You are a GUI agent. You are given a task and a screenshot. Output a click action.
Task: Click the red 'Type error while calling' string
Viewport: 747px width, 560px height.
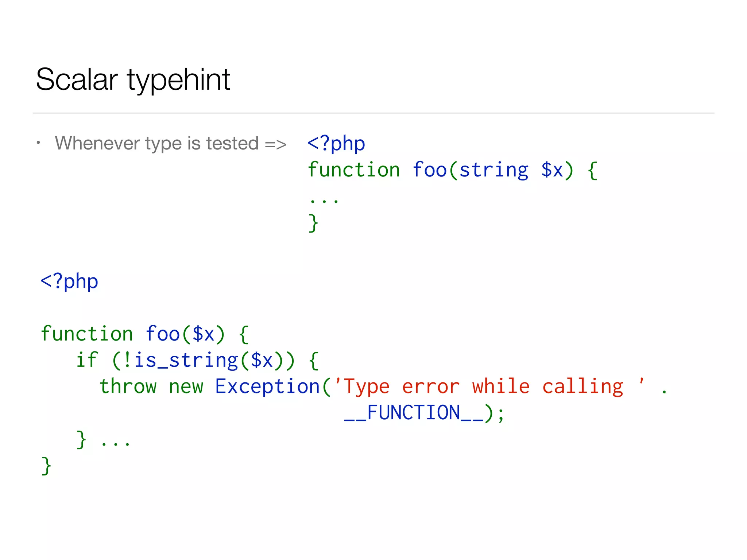pyautogui.click(x=483, y=386)
